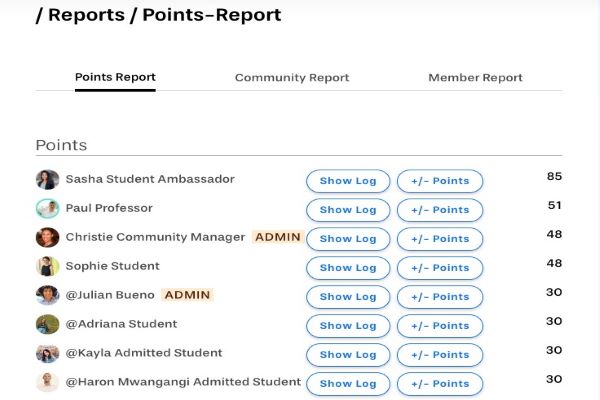600x400 pixels.
Task: Open Kayla Admitted Student's avatar
Action: coord(47,354)
